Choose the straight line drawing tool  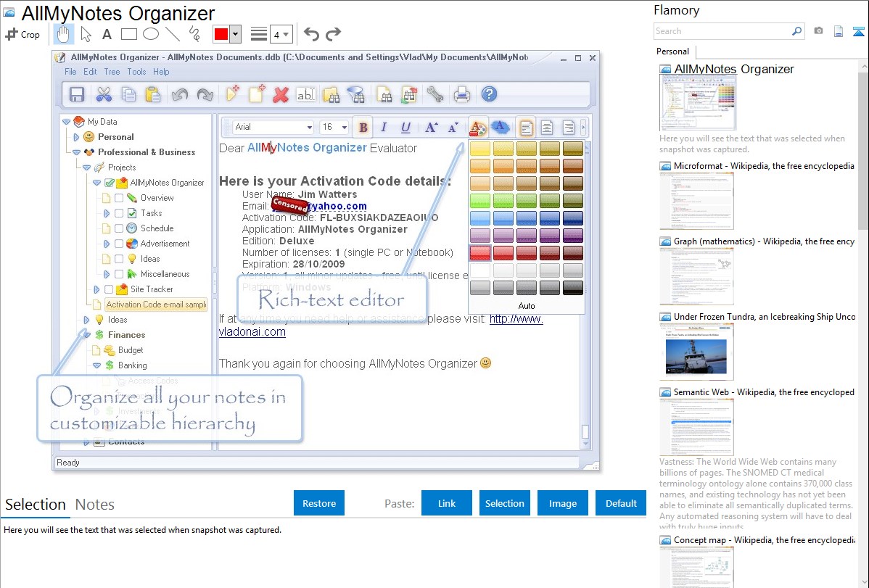pos(173,34)
